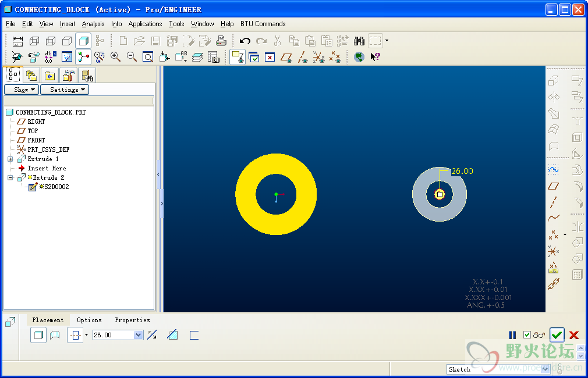Click the Sketch tool icon in right toolbar
The height and width of the screenshot is (378, 588).
(x=554, y=170)
